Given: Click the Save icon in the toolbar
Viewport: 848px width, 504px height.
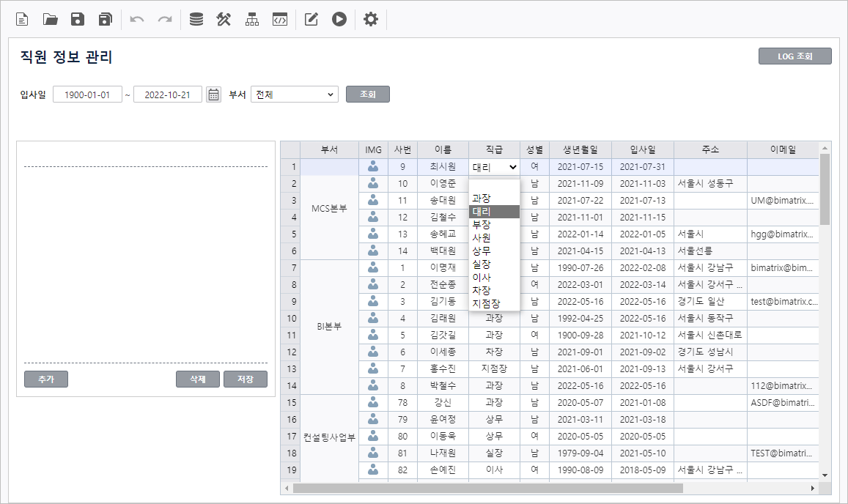Looking at the screenshot, I should click(x=78, y=20).
